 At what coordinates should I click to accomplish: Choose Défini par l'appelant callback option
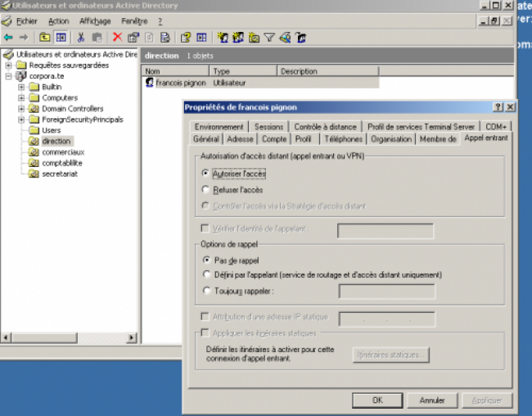tap(205, 275)
